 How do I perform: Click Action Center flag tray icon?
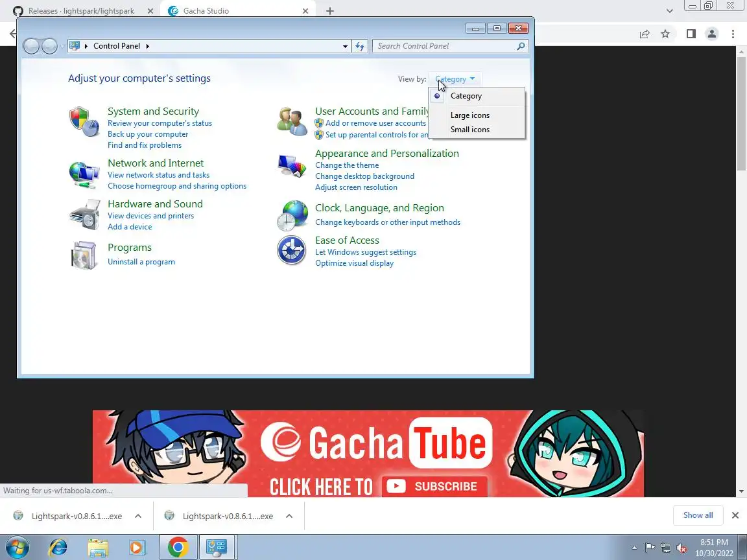pos(650,548)
